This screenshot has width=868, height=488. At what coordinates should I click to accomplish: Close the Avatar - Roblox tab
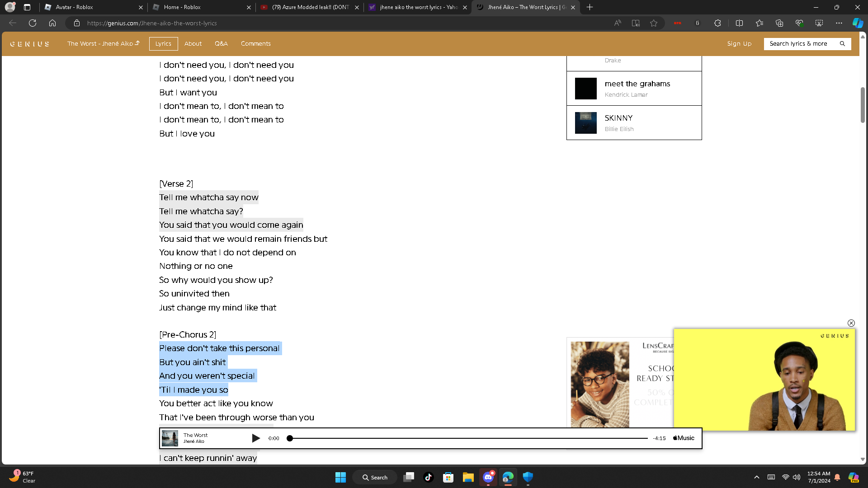(141, 7)
